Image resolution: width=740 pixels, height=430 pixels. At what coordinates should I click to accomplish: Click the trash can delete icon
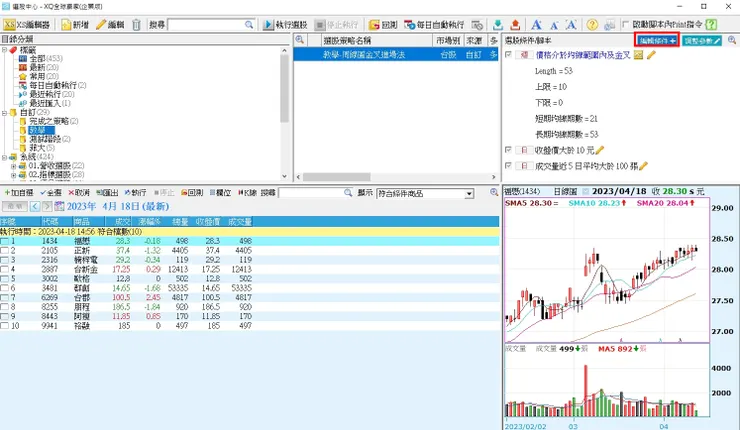click(x=136, y=25)
